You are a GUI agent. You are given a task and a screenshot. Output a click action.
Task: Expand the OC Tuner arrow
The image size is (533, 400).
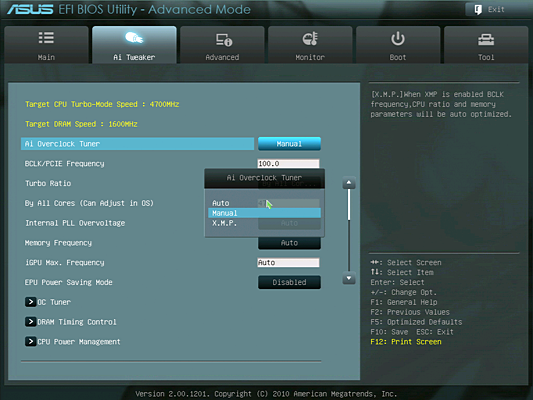[x=30, y=302]
